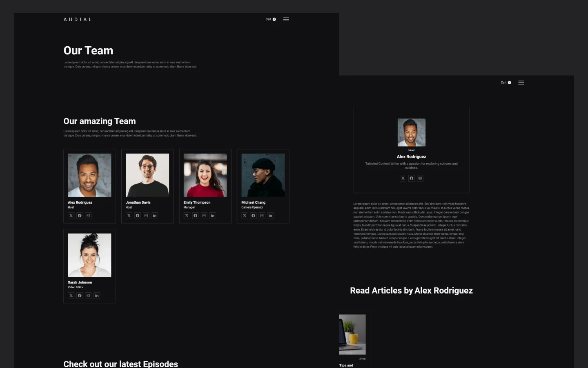Open Instagram link for Sarah Johnson

click(88, 295)
